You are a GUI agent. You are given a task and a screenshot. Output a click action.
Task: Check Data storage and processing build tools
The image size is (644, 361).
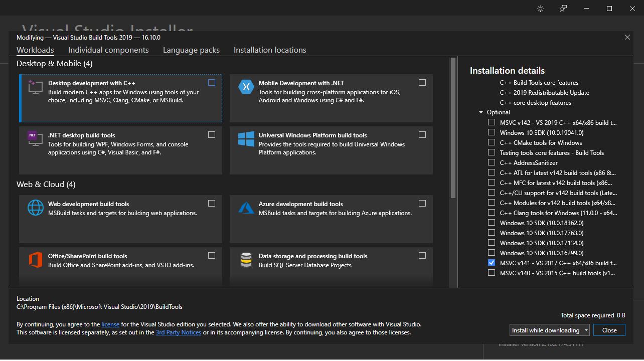(x=422, y=256)
